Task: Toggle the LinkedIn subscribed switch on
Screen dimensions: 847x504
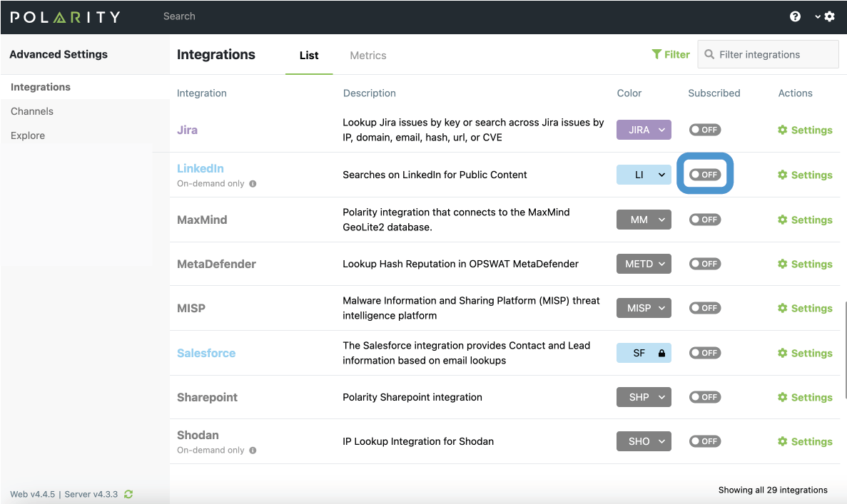Action: coord(704,175)
